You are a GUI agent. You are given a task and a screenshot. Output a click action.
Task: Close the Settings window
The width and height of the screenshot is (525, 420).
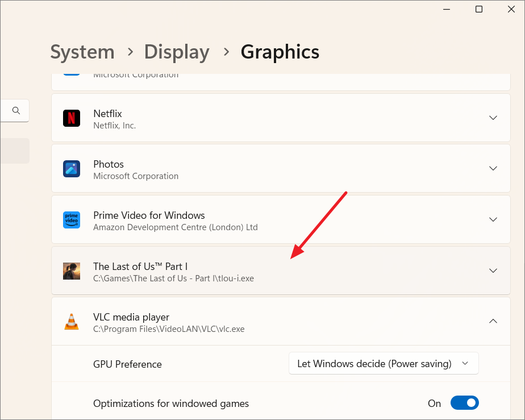[x=511, y=10]
